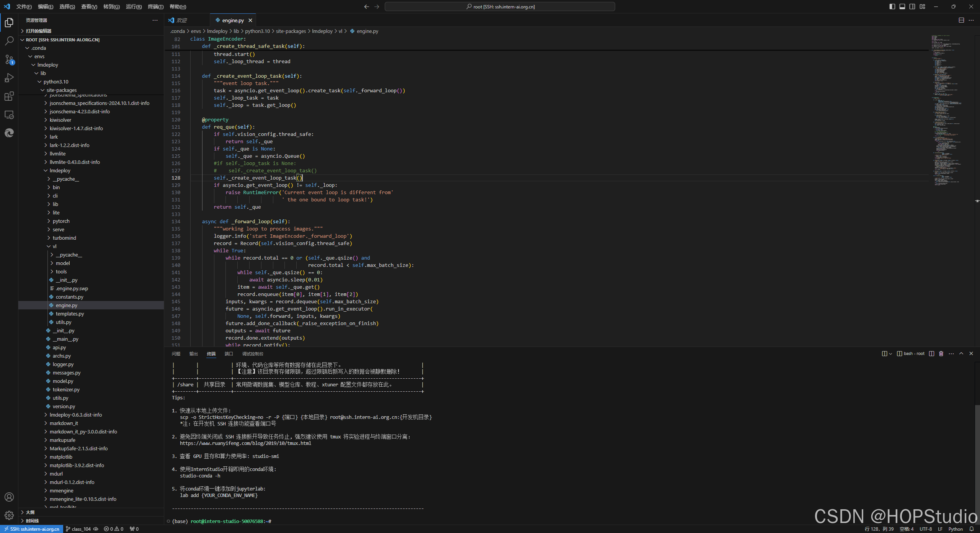Viewport: 980px width, 533px height.
Task: Toggle the secondary side bar icon
Action: click(x=912, y=7)
